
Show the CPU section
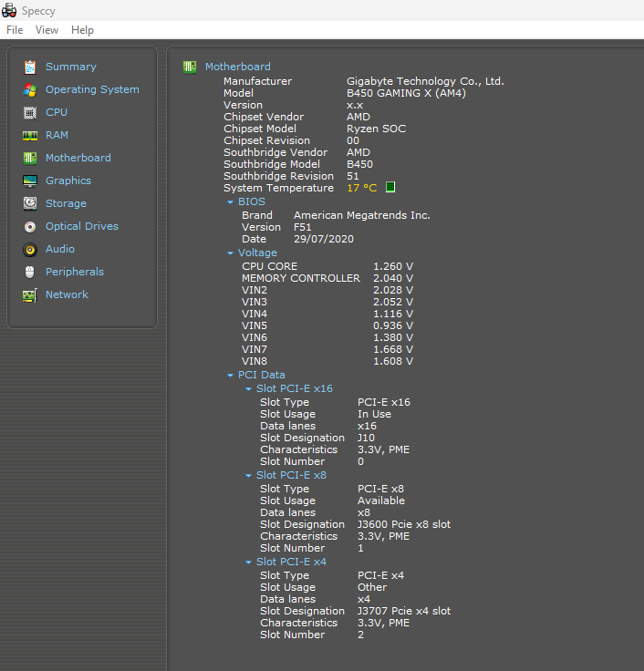[x=57, y=112]
